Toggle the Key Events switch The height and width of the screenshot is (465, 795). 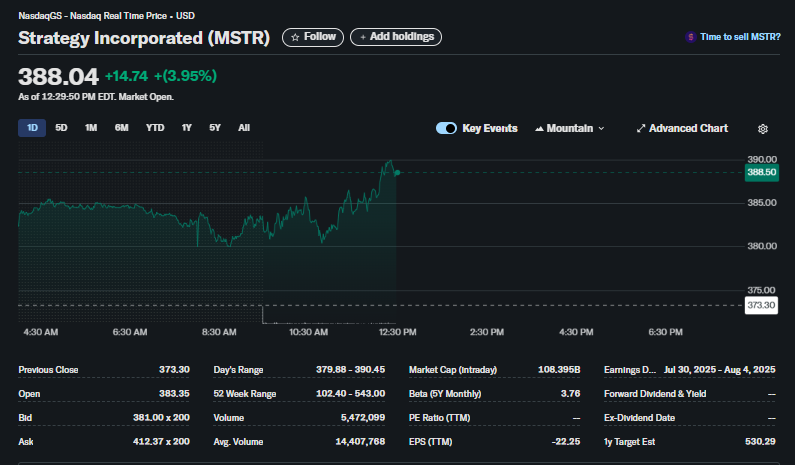pos(446,128)
